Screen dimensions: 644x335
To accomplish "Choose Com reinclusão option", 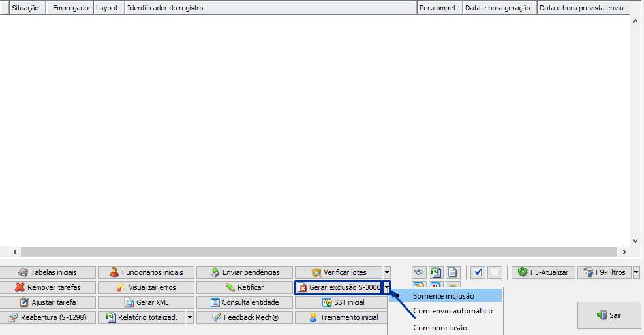I will click(x=446, y=328).
